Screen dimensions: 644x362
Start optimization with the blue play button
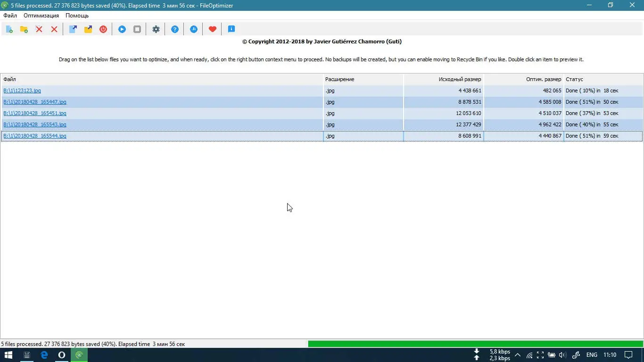point(122,29)
